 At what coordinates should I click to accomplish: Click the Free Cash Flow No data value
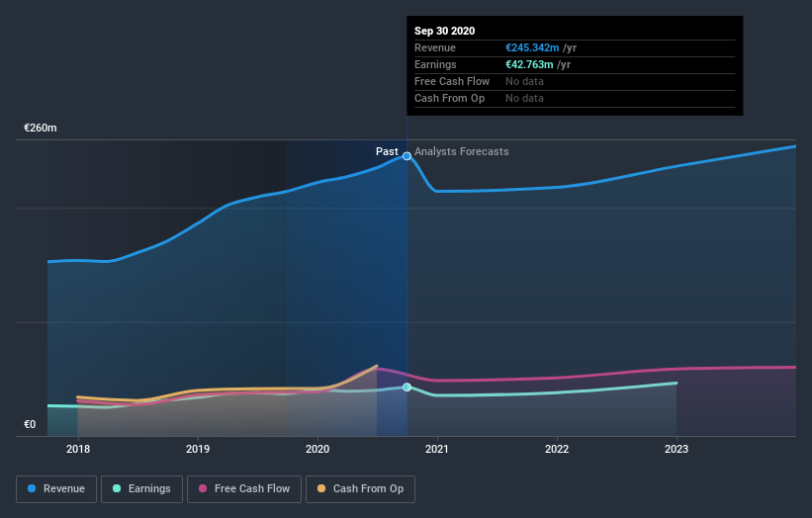[x=524, y=81]
